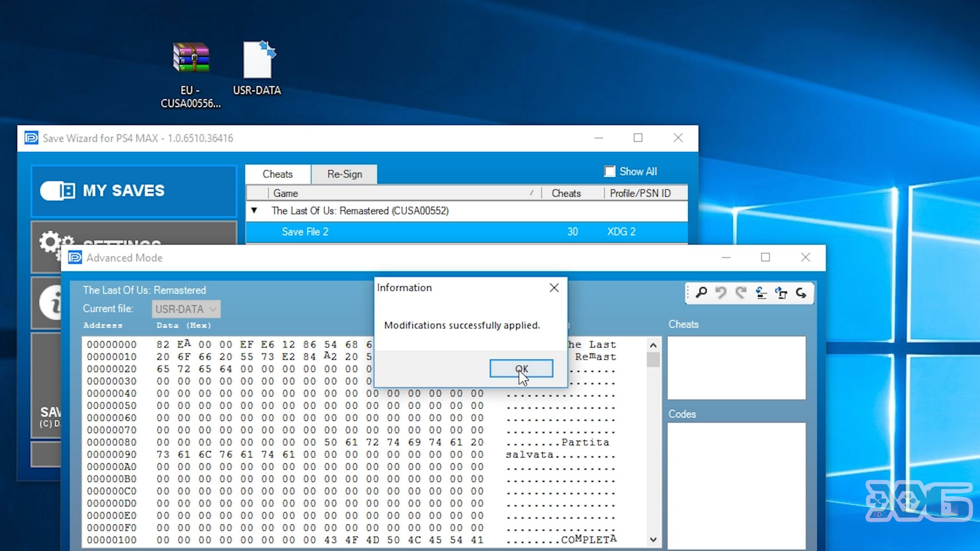This screenshot has height=551, width=980.
Task: Click the export-to-file icon with blue right arrow
Action: pos(781,293)
